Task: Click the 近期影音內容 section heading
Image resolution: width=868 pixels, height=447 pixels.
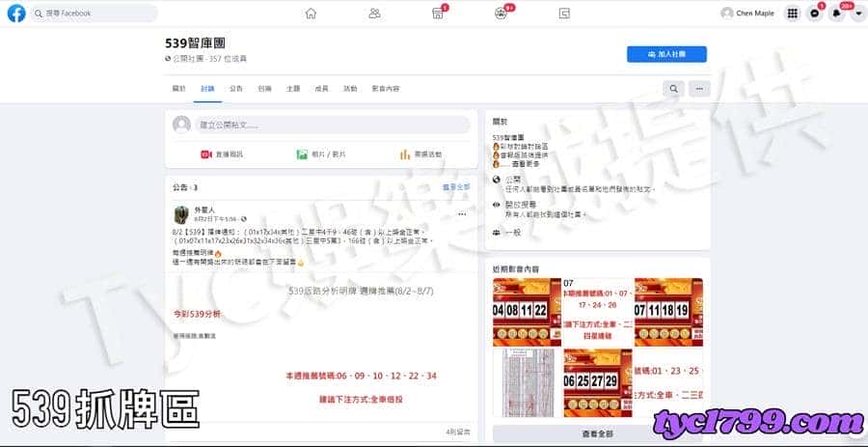Action: point(516,269)
